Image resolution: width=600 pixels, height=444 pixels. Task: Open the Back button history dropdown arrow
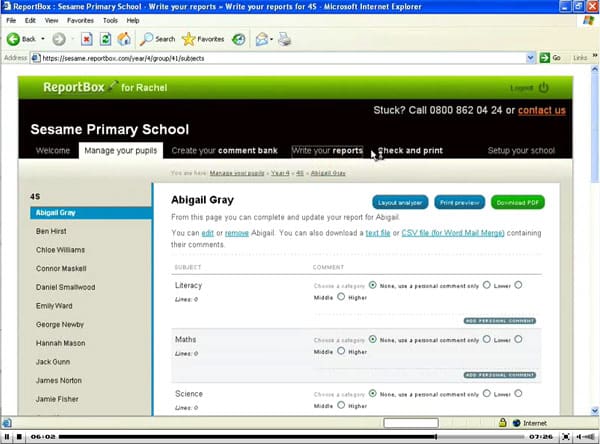[x=43, y=39]
